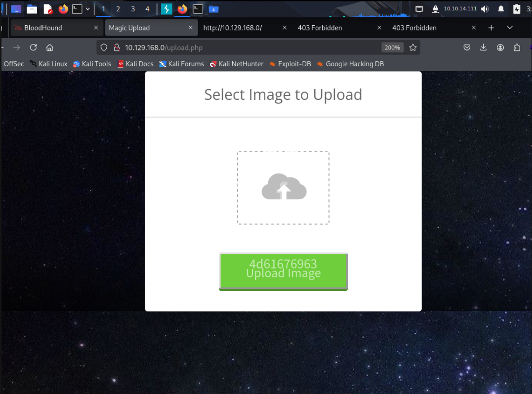Reload the page with the refresh icon
Viewport: 532px width, 394px height.
click(34, 47)
